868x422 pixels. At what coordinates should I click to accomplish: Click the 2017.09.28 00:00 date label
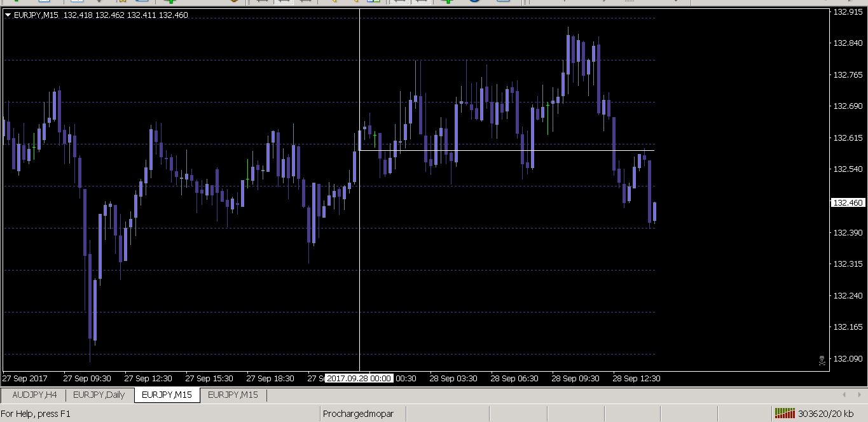pos(359,378)
